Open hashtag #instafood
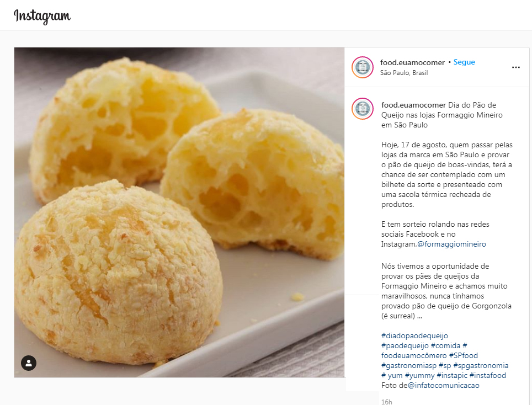This screenshot has height=405, width=532. click(487, 376)
